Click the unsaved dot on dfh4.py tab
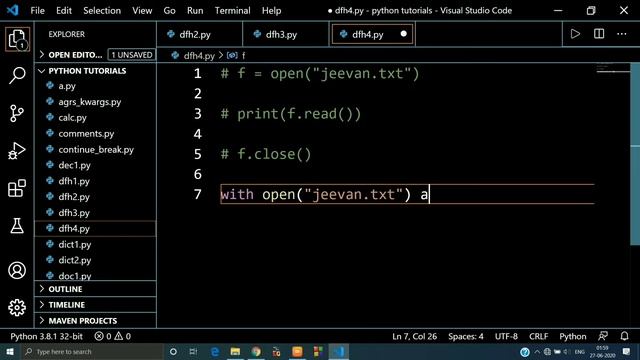The image size is (640, 360). point(403,34)
